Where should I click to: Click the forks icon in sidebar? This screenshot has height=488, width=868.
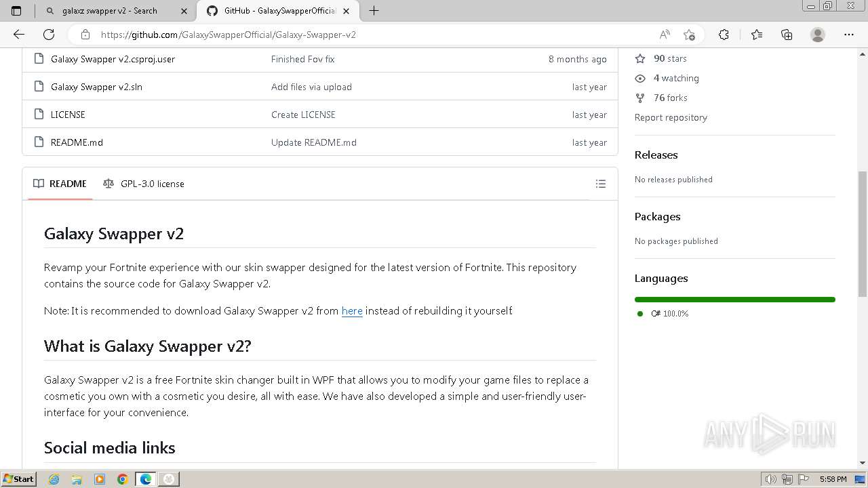coord(639,98)
